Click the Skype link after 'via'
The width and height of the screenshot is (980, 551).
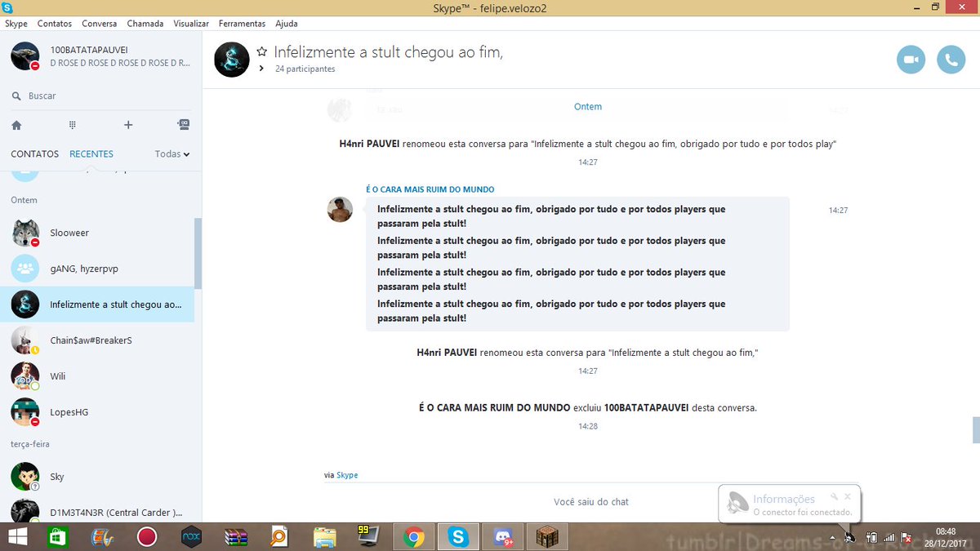pos(347,475)
